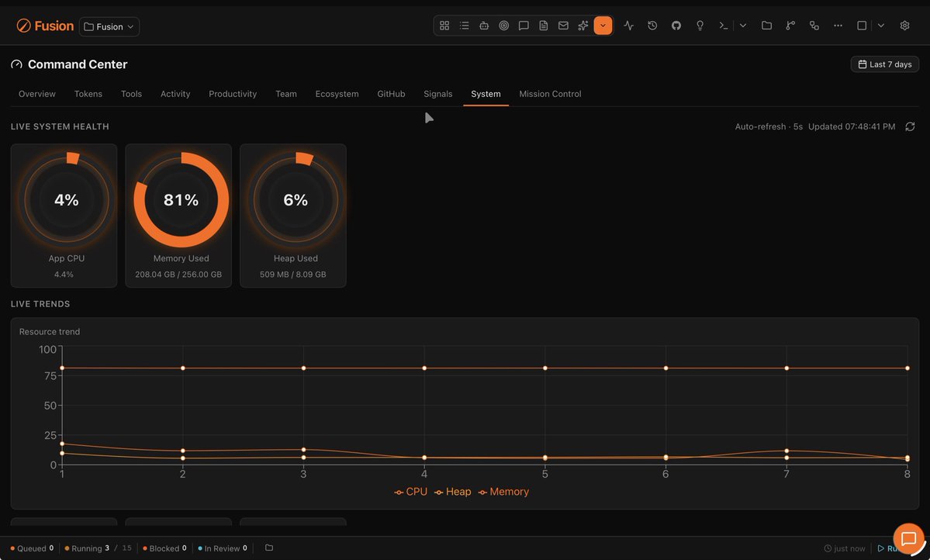Open the Last 7 days date range
Screen dimensions: 930x560
884,64
